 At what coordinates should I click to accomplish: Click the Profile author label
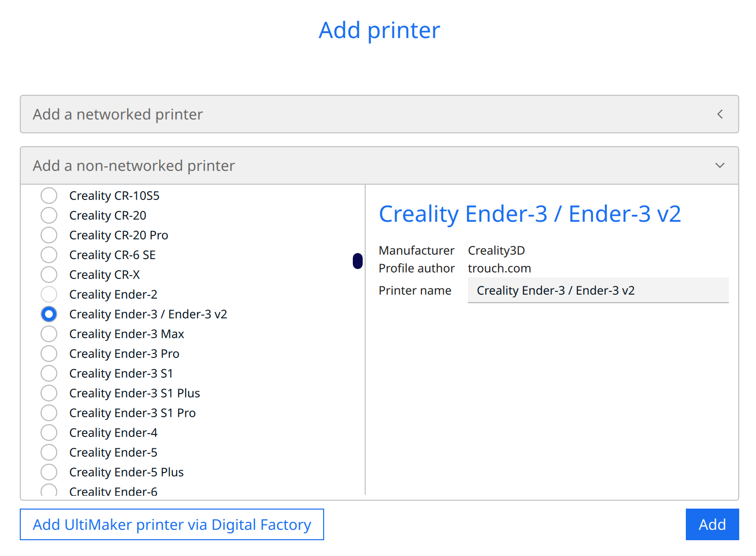[417, 268]
